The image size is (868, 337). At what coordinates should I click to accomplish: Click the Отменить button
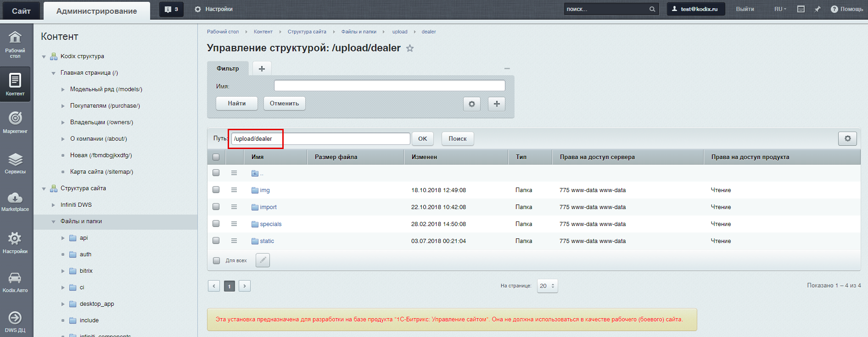tap(285, 103)
